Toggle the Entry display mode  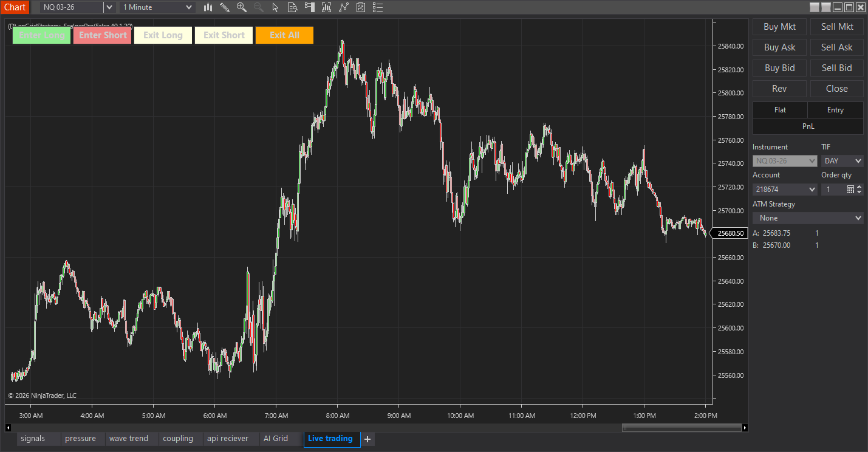pos(835,110)
